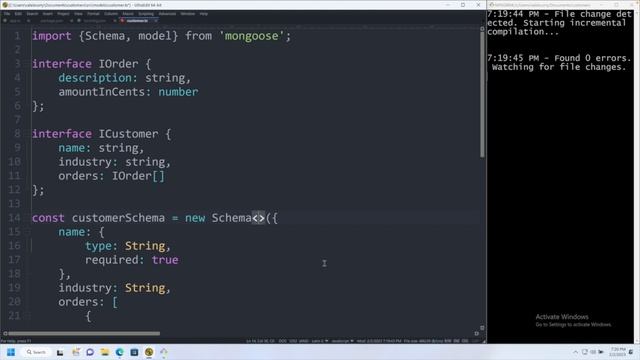Open the Chat app from the taskbar

[90, 352]
